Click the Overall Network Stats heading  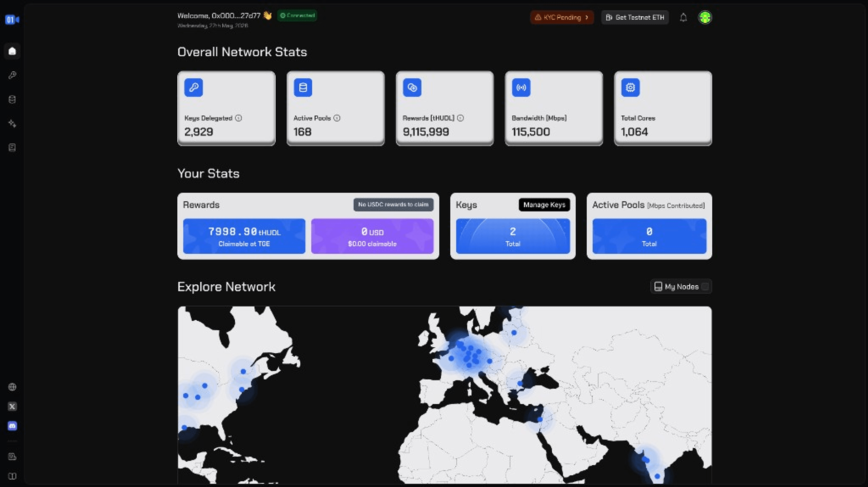tap(242, 52)
